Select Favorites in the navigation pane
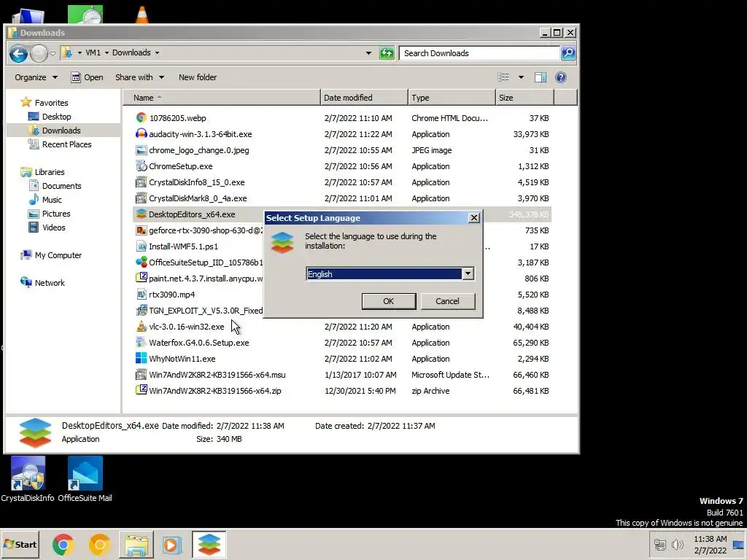This screenshot has width=747, height=560. click(52, 103)
